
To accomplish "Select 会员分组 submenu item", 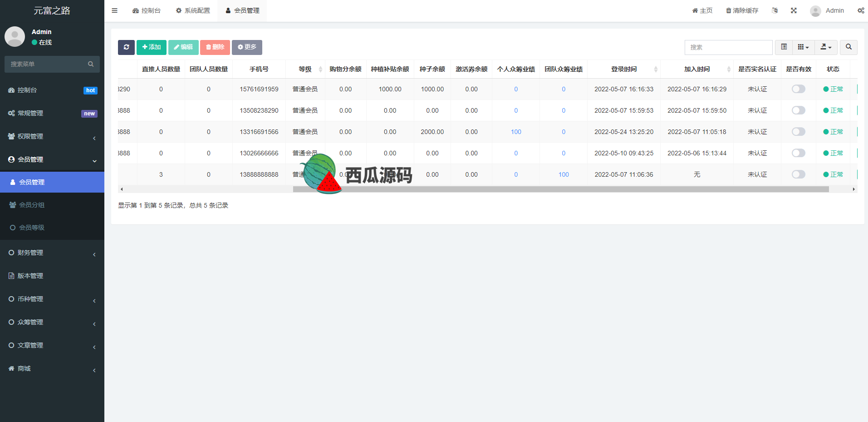I will click(52, 205).
